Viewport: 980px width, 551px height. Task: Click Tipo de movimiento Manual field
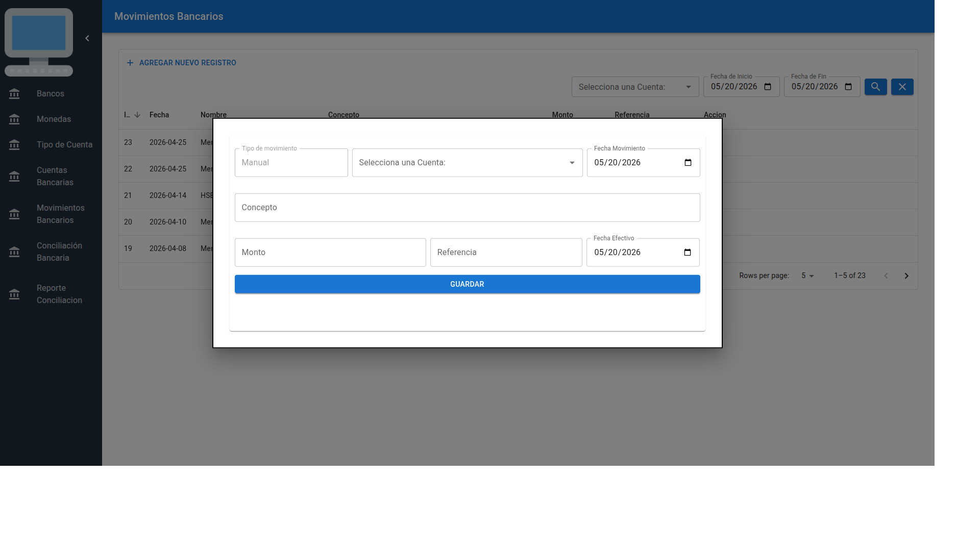291,163
